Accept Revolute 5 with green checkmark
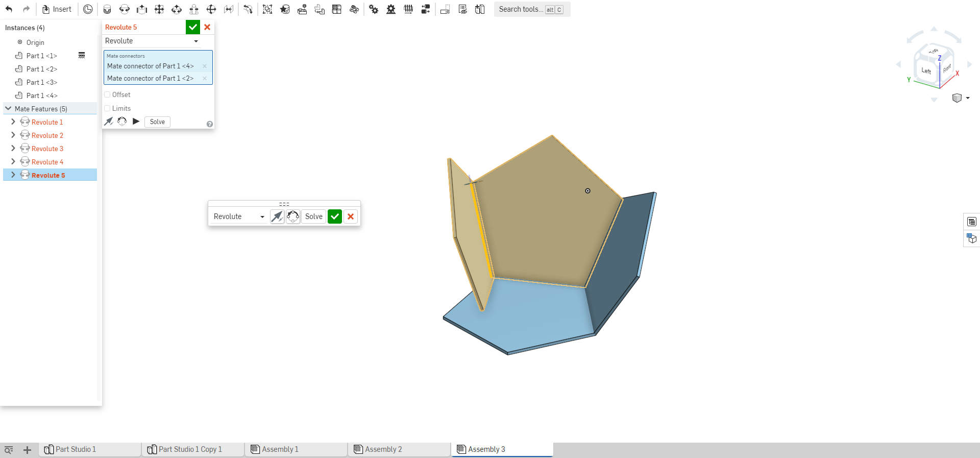 [193, 27]
